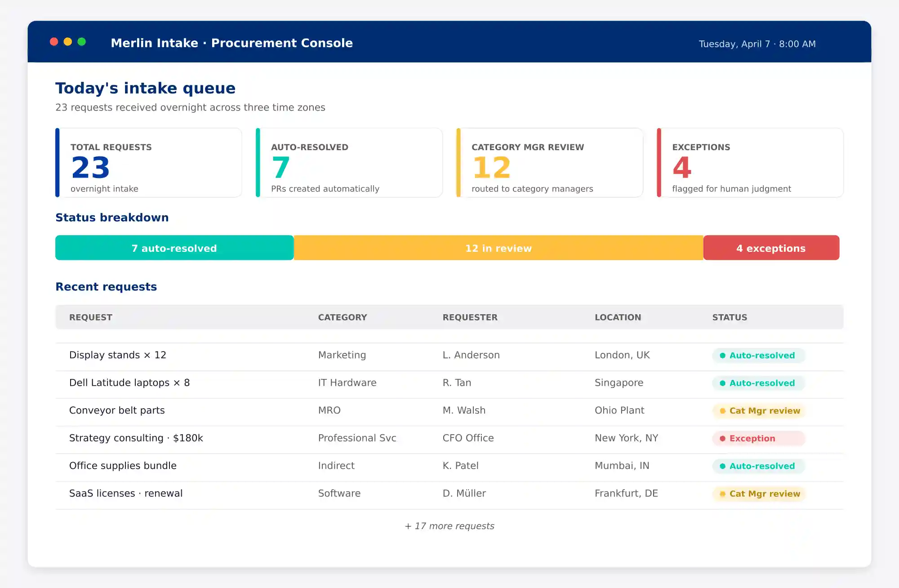The image size is (899, 588).
Task: Select the 12 in review bar segment
Action: click(498, 248)
